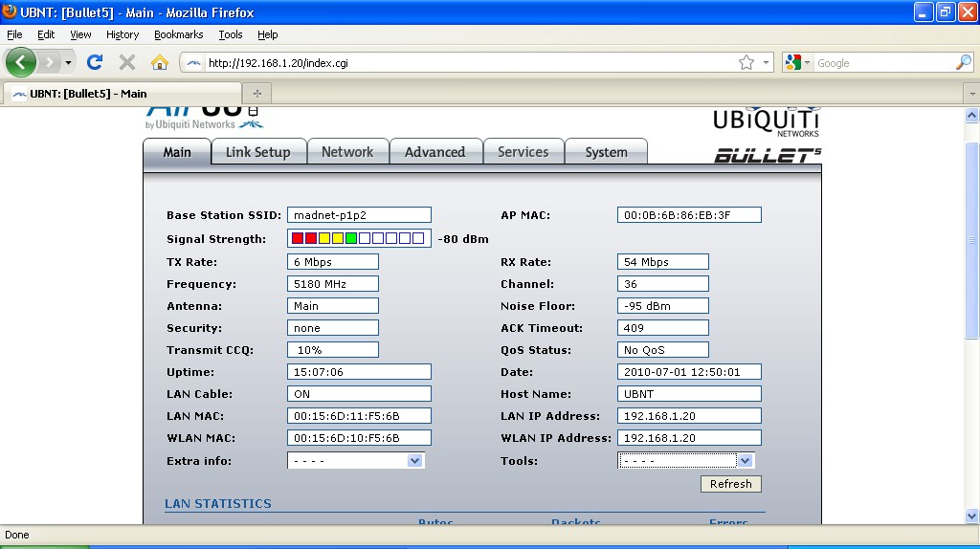
Task: Click the Transmit CCQ value 10%
Action: pos(332,350)
